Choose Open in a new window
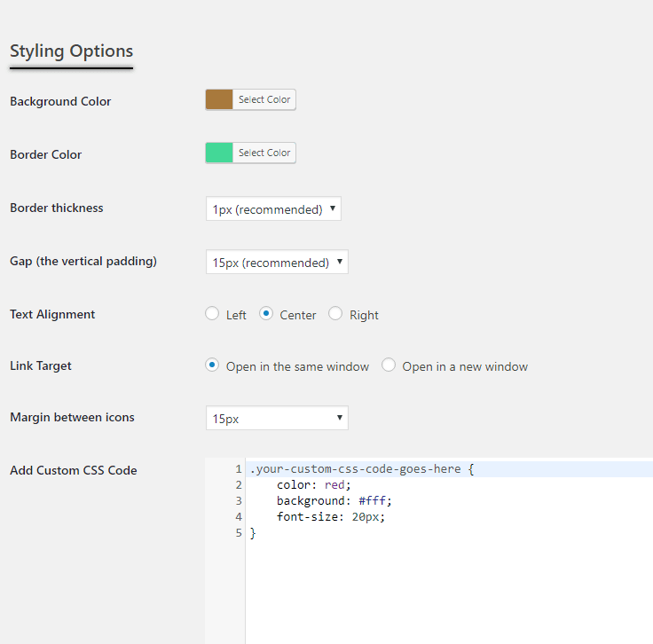This screenshot has height=644, width=653. point(388,365)
